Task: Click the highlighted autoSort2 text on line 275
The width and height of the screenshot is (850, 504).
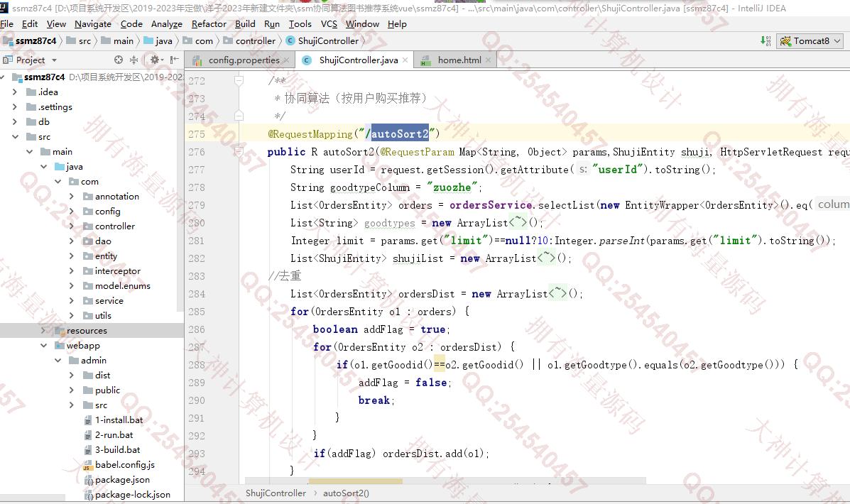Action: click(x=400, y=134)
